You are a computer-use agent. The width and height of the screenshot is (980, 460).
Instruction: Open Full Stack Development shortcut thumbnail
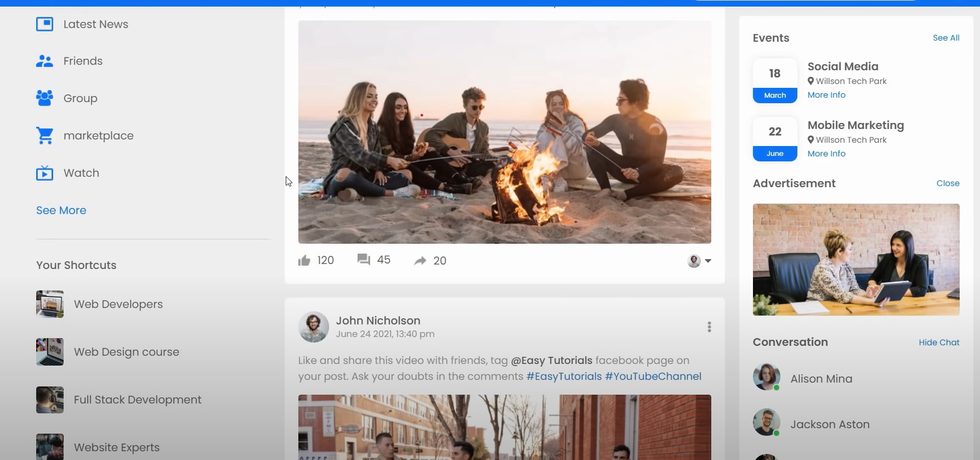tap(50, 400)
